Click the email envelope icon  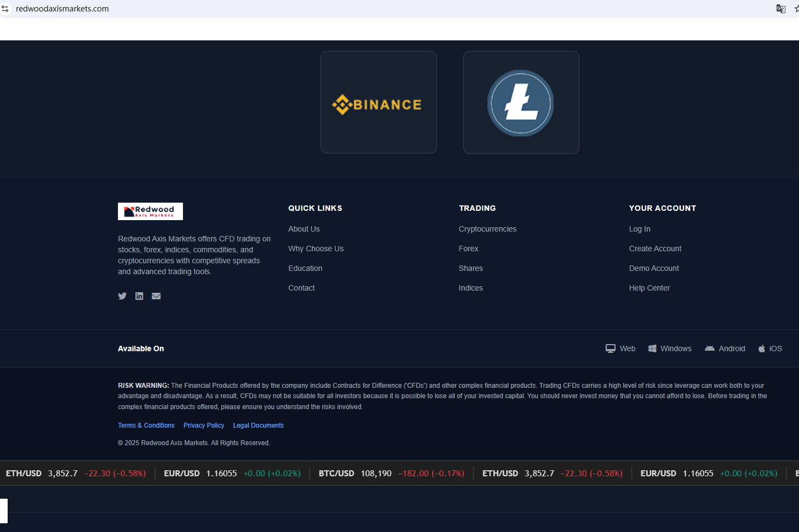(156, 296)
